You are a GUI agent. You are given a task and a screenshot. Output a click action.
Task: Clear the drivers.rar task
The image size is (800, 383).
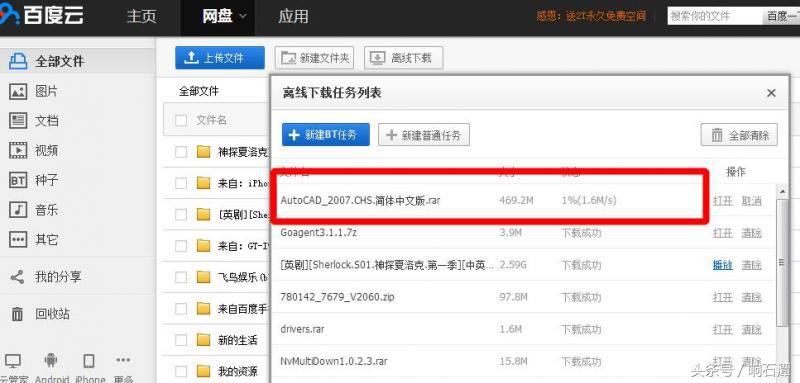[x=752, y=329]
